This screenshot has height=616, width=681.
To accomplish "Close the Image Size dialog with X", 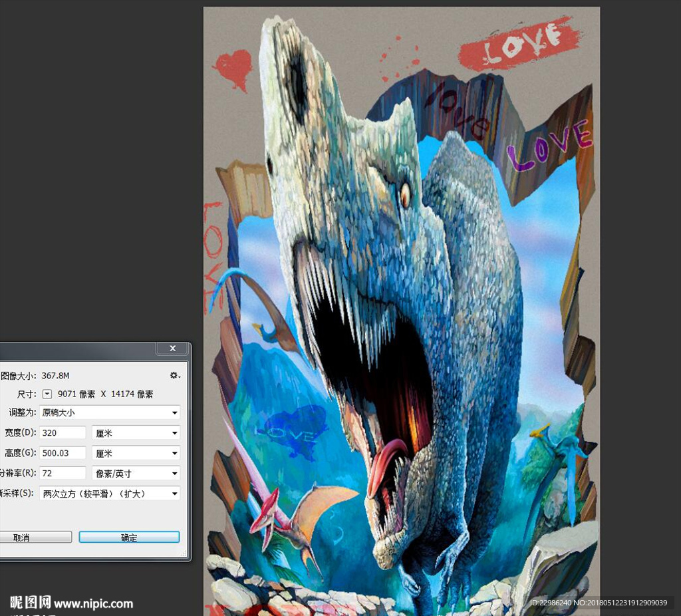I will 173,349.
